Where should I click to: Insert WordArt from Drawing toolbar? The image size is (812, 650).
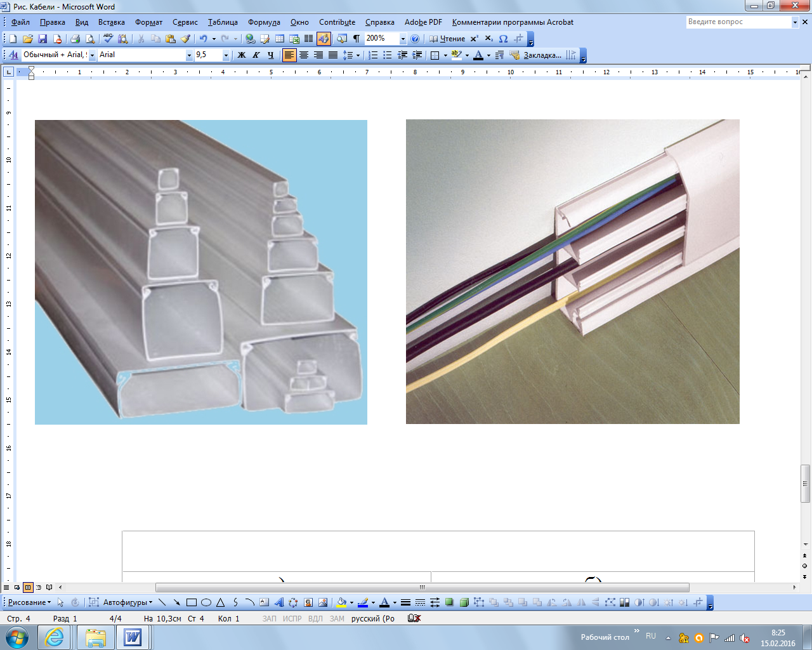279,602
